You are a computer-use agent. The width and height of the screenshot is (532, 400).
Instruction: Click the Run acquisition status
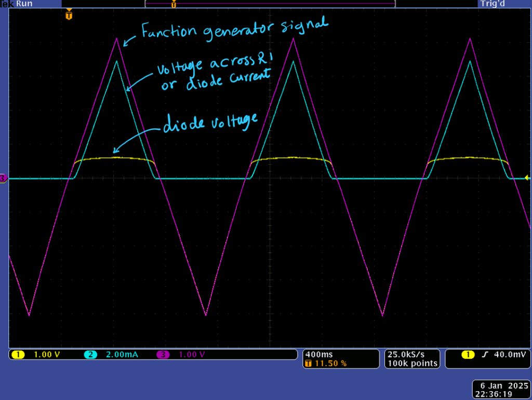24,4
